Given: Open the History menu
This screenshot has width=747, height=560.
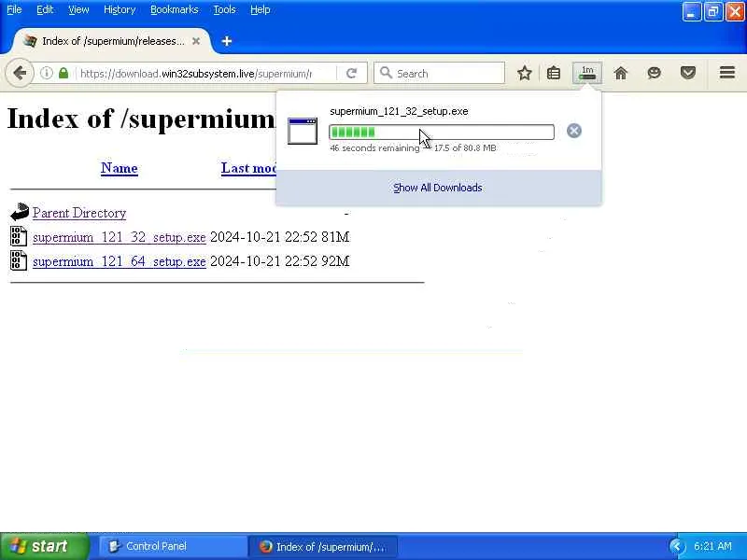Looking at the screenshot, I should (120, 9).
